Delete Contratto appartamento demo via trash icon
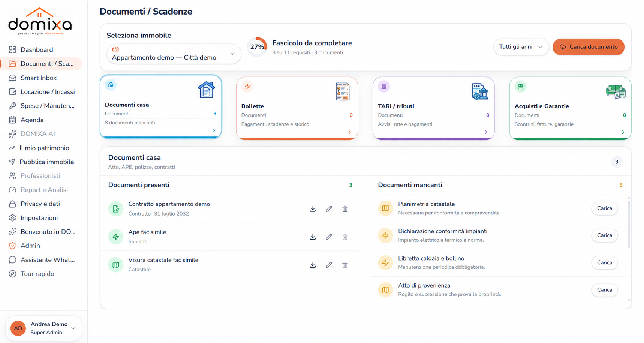The image size is (644, 343). 345,209
